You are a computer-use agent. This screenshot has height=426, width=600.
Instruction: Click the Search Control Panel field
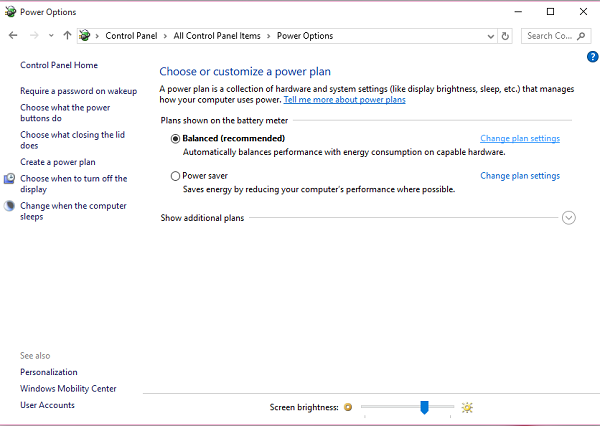(x=548, y=36)
